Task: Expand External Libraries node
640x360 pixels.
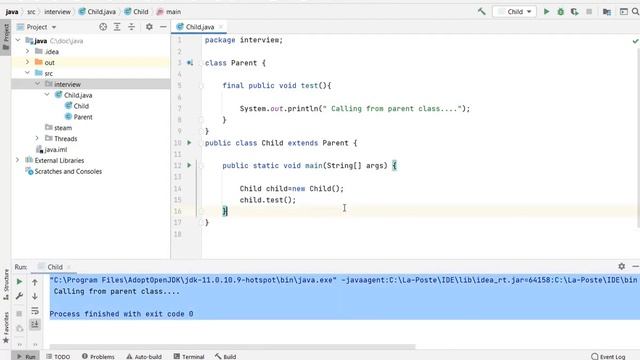Action: point(18,160)
